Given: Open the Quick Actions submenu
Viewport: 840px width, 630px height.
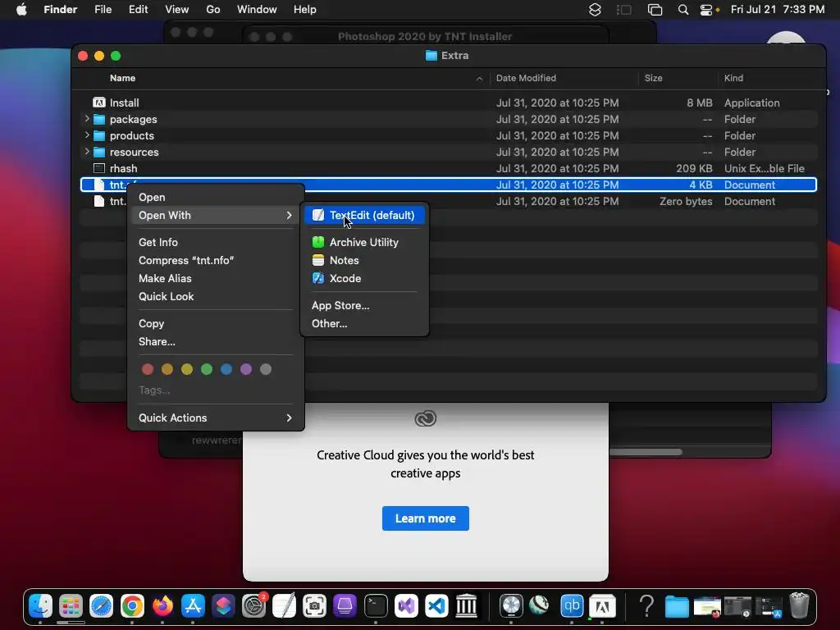Looking at the screenshot, I should (216, 418).
